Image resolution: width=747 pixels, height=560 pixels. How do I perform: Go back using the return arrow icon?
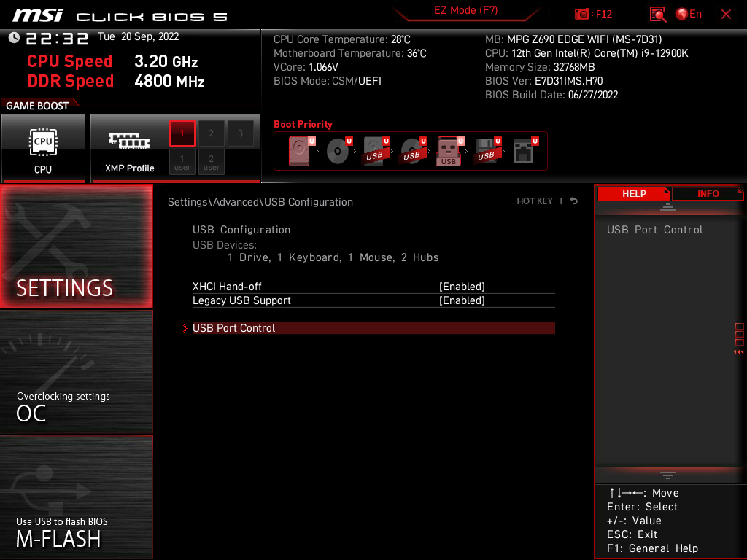pyautogui.click(x=574, y=201)
